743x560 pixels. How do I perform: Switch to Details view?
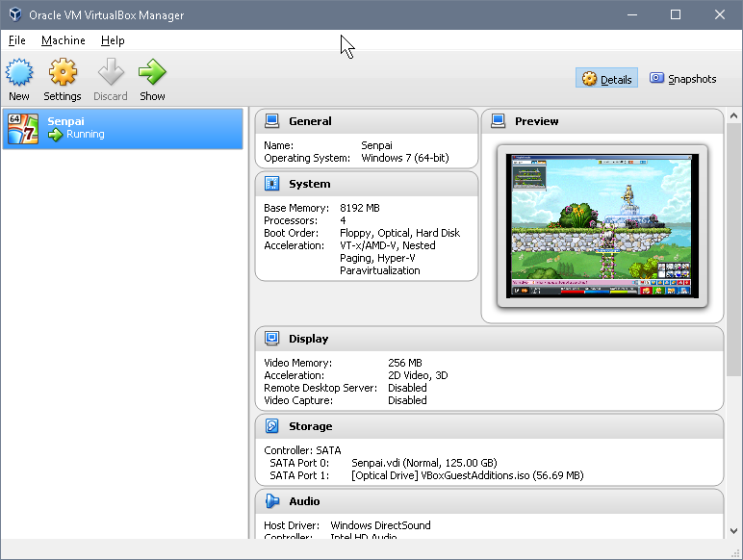(606, 78)
